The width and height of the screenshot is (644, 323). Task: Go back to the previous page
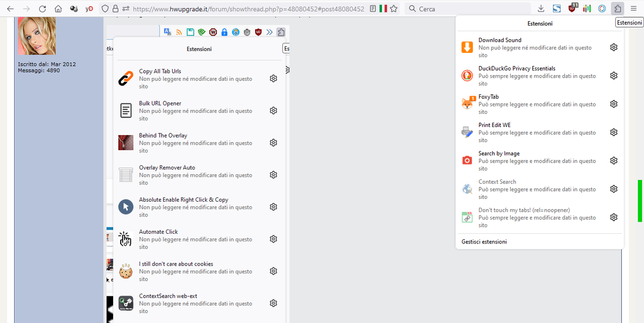(x=10, y=9)
